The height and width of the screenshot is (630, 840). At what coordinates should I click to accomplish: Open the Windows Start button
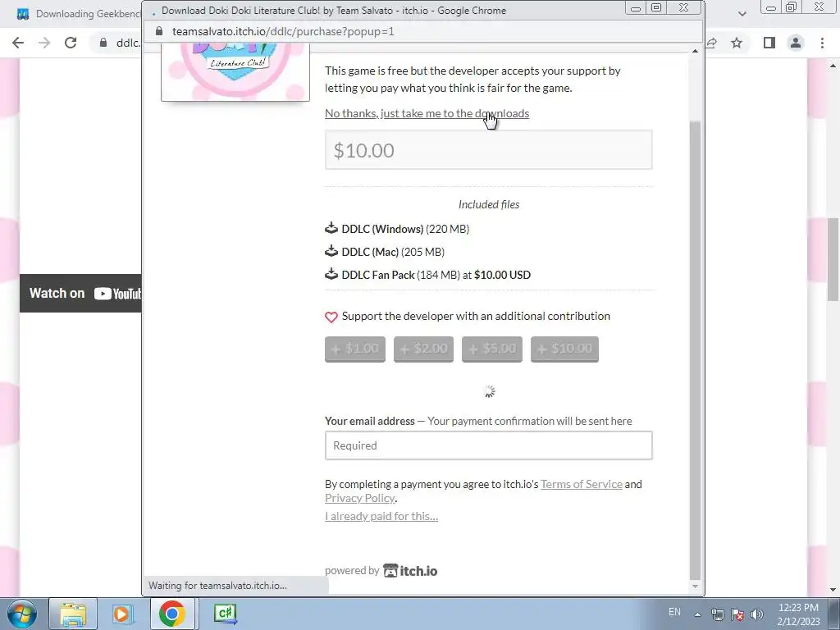pos(22,614)
